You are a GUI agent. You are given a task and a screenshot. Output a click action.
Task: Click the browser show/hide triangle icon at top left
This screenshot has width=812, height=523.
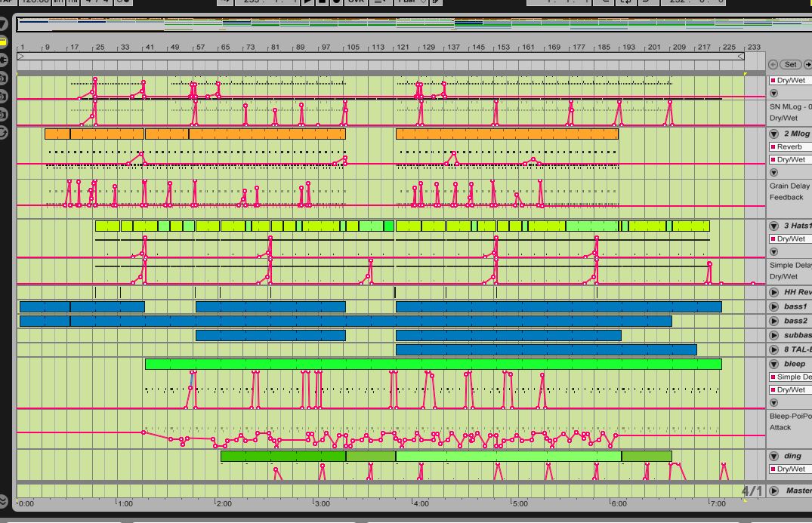(x=2, y=23)
